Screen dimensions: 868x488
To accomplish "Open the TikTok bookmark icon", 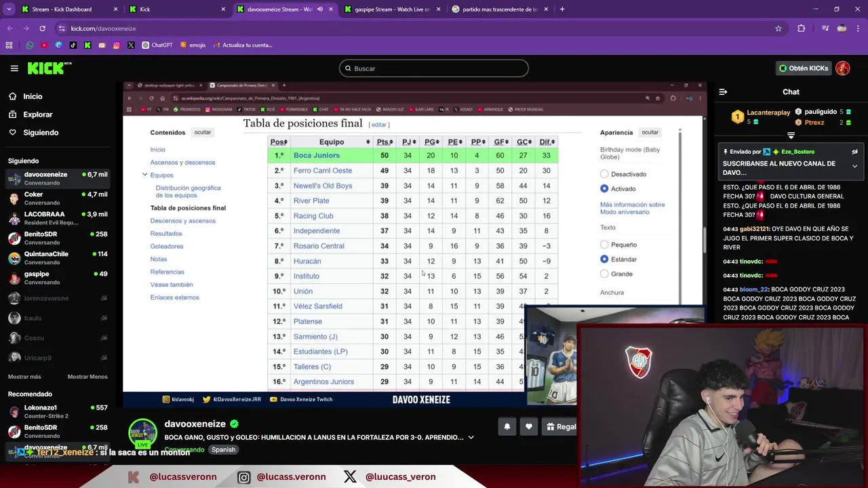I will (73, 45).
